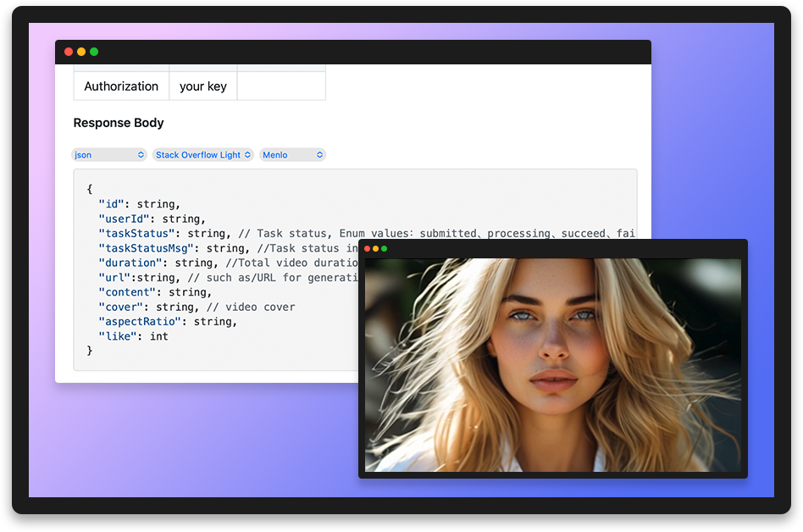This screenshot has width=803, height=532.
Task: Click the Authorization table cell
Action: click(121, 86)
